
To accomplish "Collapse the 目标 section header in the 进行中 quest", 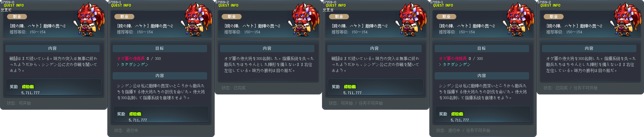I will coord(160,49).
